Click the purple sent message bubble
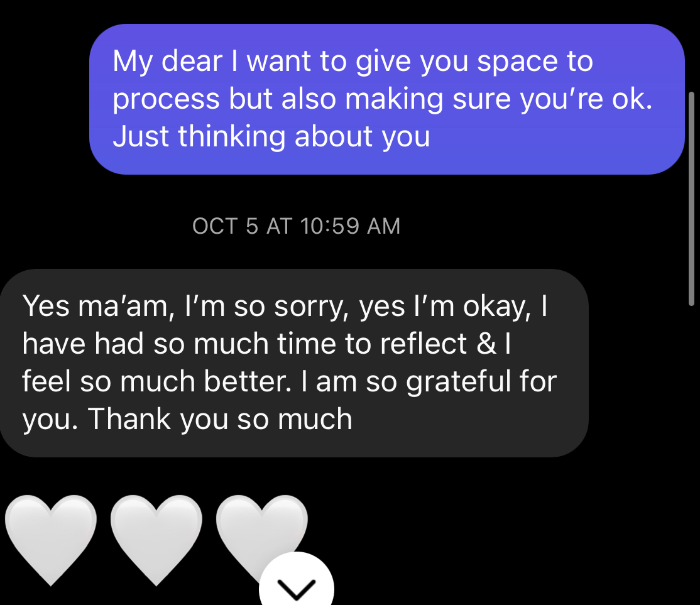Screen dimensions: 700x605 pyautogui.click(x=386, y=99)
